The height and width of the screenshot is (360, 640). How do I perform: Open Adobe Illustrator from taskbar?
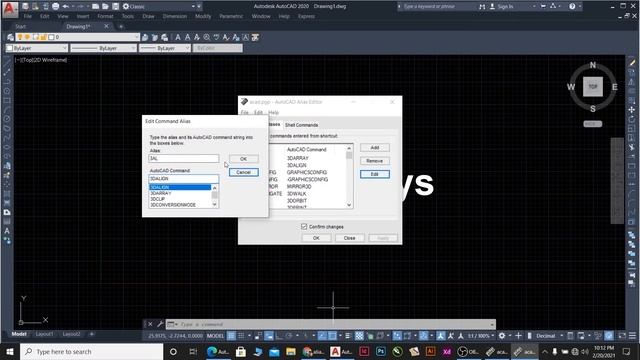(x=430, y=351)
